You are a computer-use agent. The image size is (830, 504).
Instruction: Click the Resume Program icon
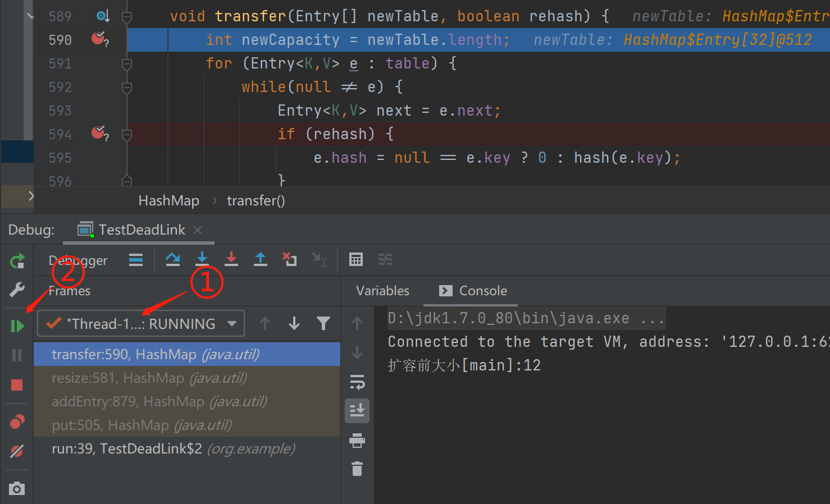(x=17, y=326)
